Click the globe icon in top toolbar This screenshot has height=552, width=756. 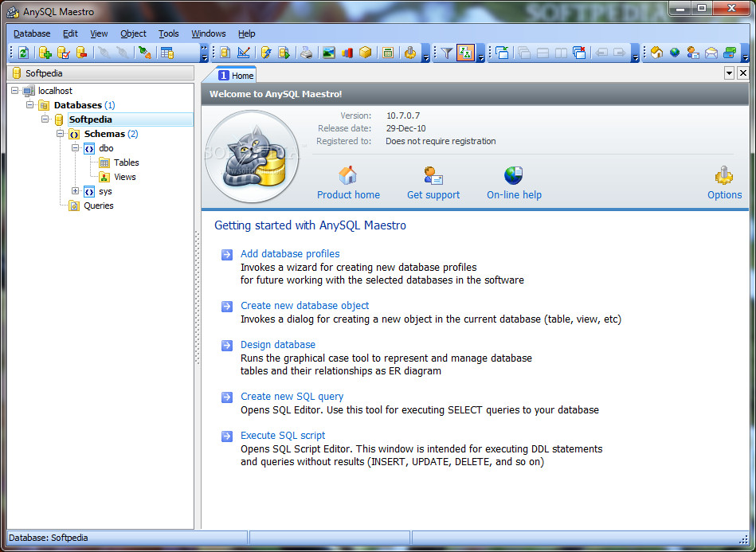[x=675, y=53]
